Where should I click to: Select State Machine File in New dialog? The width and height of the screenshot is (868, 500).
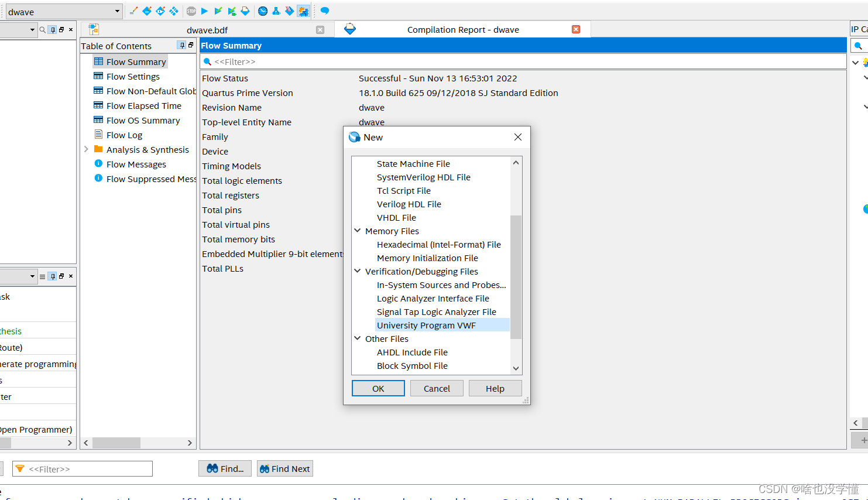[x=413, y=164]
